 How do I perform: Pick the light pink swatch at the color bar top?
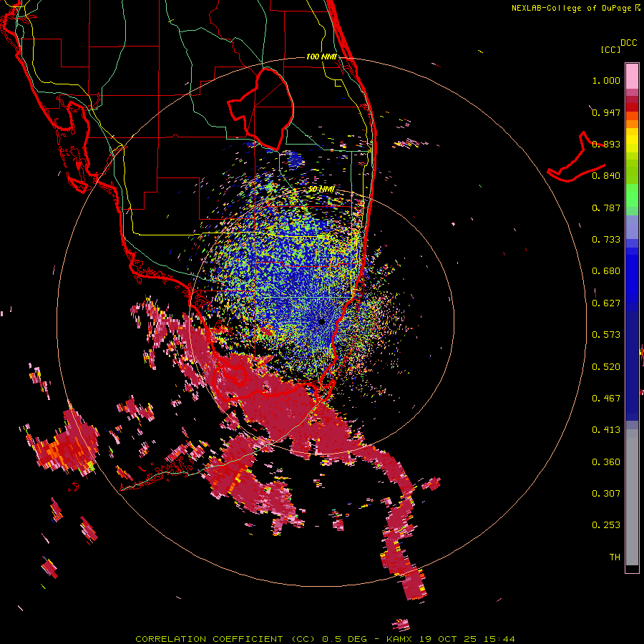coord(632,77)
